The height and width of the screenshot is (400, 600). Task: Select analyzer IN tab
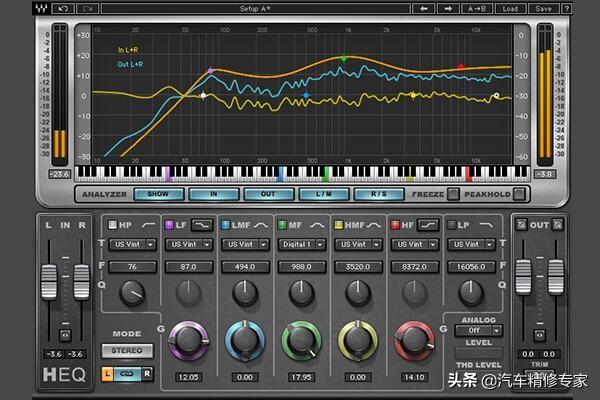tap(214, 194)
